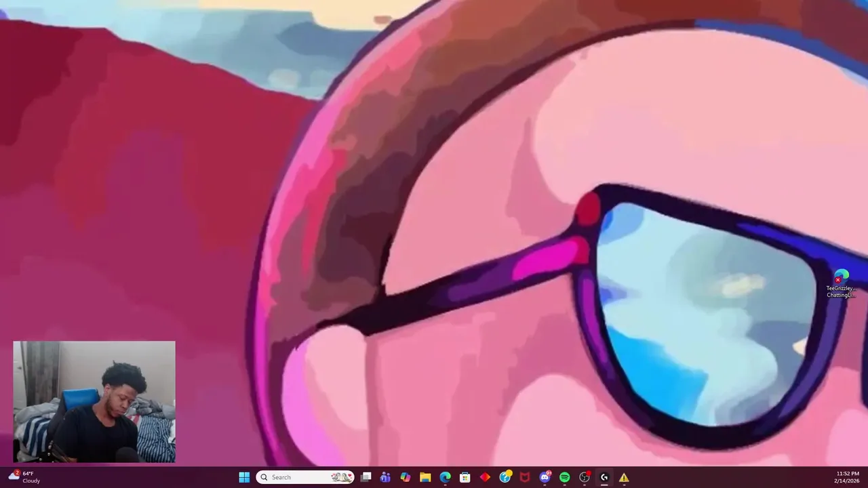This screenshot has width=868, height=488.
Task: Open File Explorer from the taskbar
Action: (425, 477)
